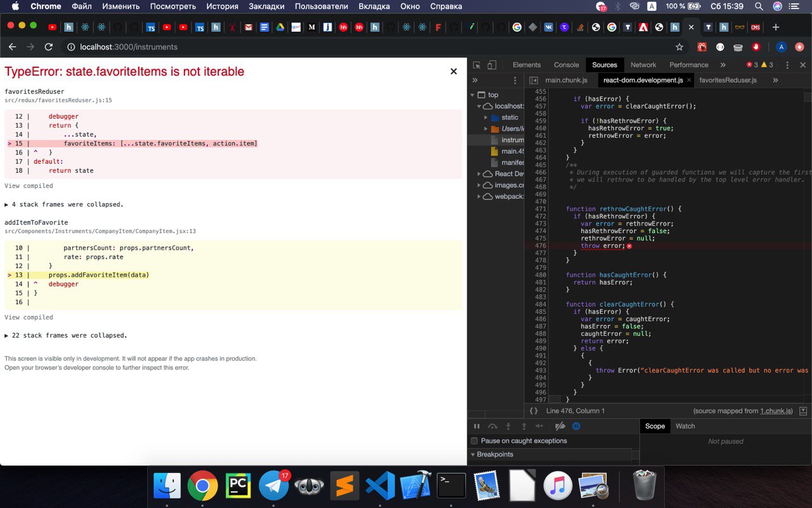Screen dimensions: 812x508
Task: Click the first View compiled link
Action: point(29,186)
